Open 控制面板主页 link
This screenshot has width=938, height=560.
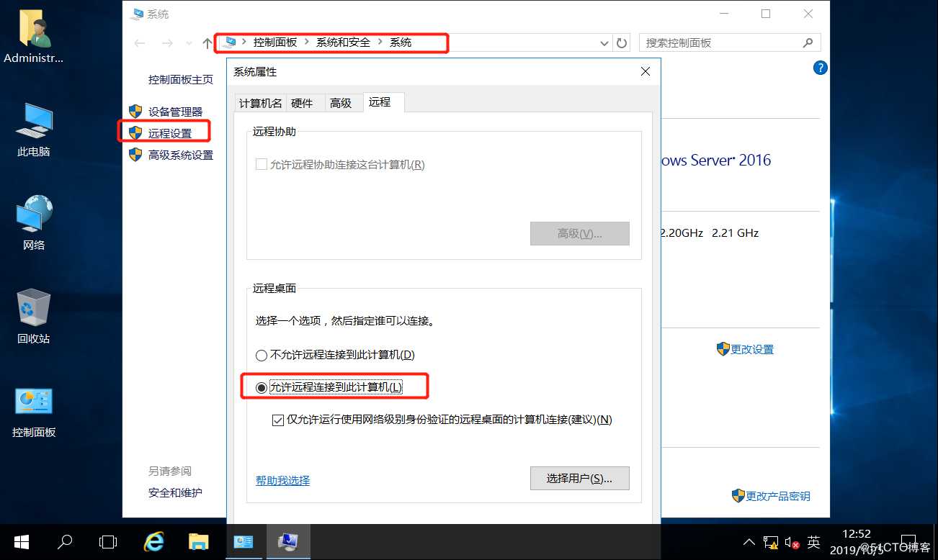(181, 80)
